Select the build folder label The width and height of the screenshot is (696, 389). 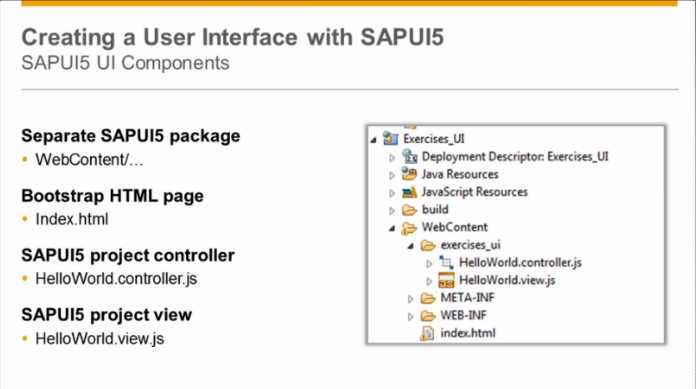click(x=435, y=210)
